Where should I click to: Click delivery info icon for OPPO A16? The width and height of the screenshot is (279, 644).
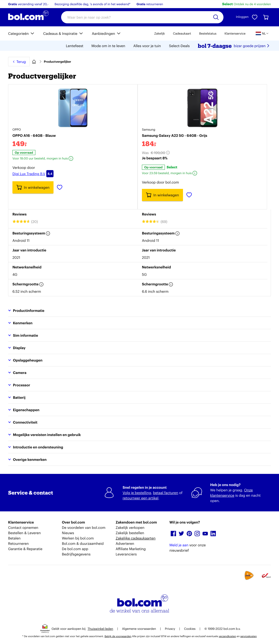click(71, 158)
